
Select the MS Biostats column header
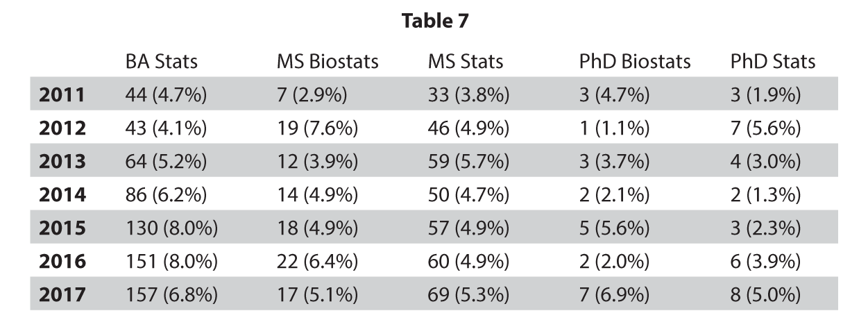(x=327, y=62)
